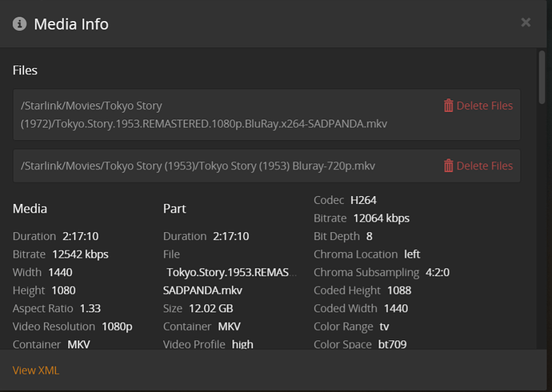The height and width of the screenshot is (392, 552).
Task: Click the Part column heading
Action: click(174, 209)
